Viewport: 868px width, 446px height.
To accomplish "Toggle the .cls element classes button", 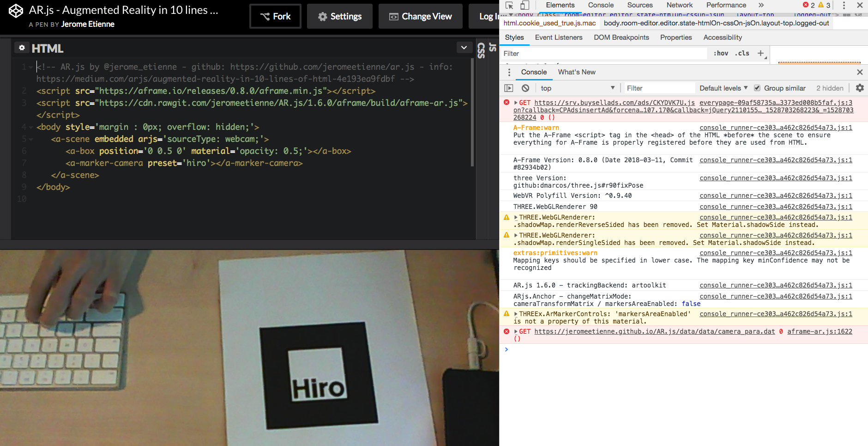I will click(742, 54).
